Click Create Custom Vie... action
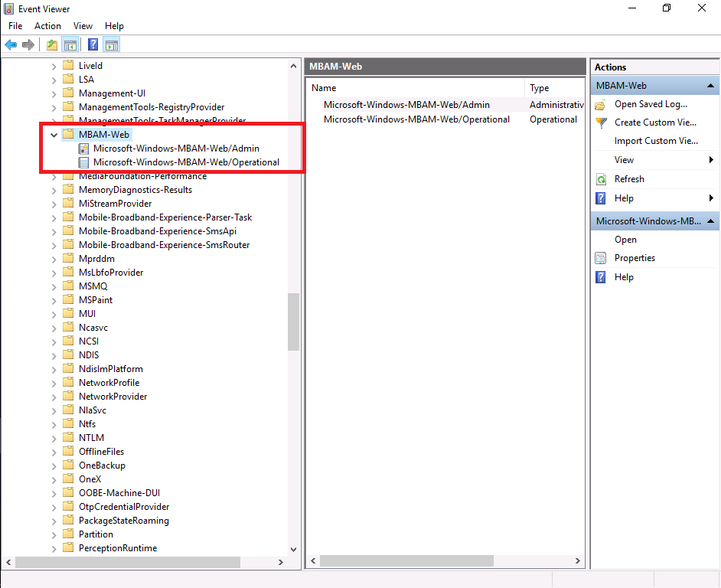The height and width of the screenshot is (588, 721). [x=655, y=122]
